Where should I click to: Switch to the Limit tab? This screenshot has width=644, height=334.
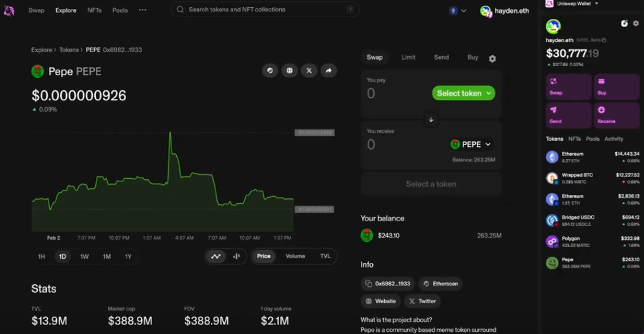(x=408, y=57)
